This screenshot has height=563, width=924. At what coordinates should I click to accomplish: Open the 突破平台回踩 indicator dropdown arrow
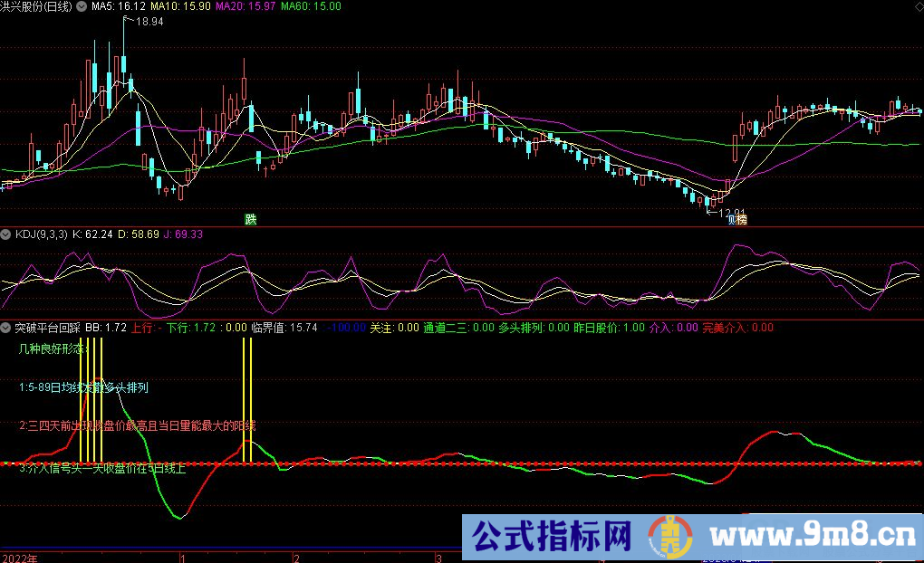coord(5,328)
